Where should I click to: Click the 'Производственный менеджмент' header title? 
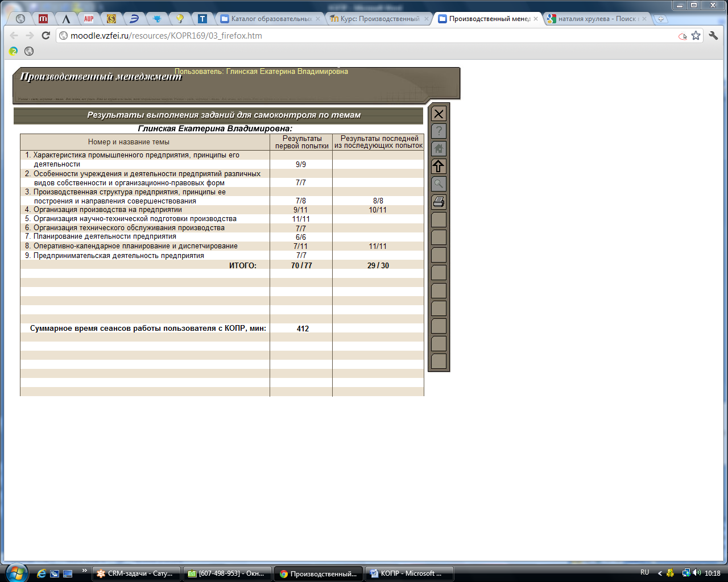pos(101,77)
